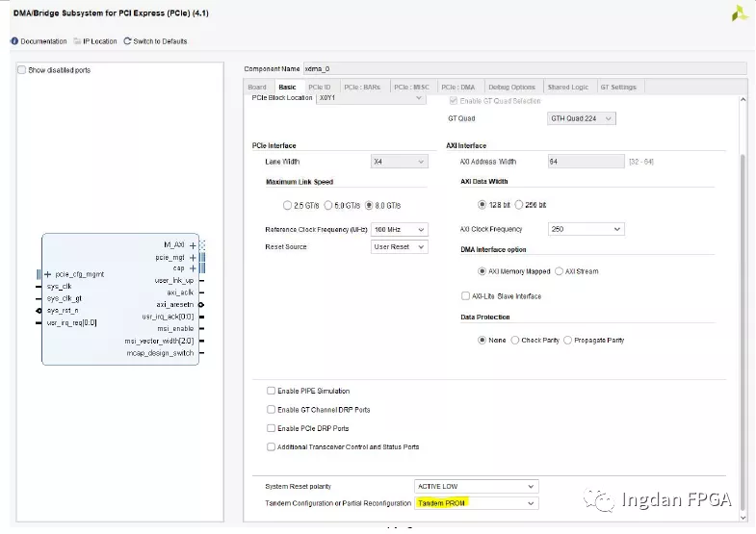
Task: Open Tandem Configuration dropdown
Action: coord(477,503)
